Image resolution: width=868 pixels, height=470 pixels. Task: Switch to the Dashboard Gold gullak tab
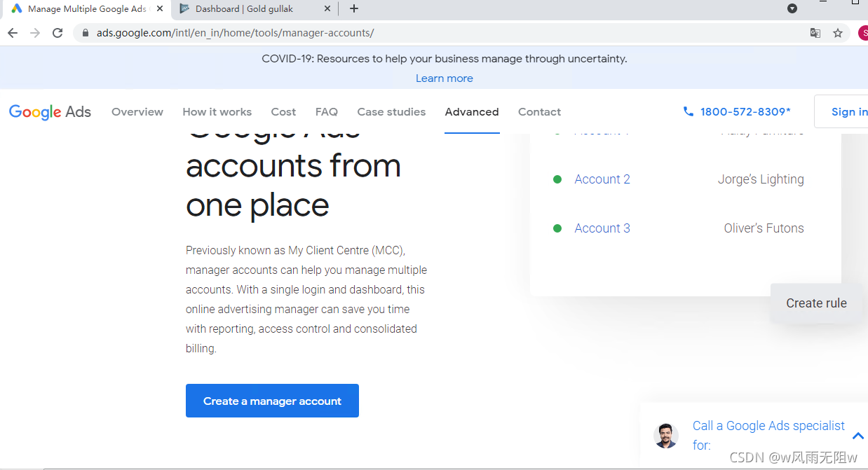point(255,8)
